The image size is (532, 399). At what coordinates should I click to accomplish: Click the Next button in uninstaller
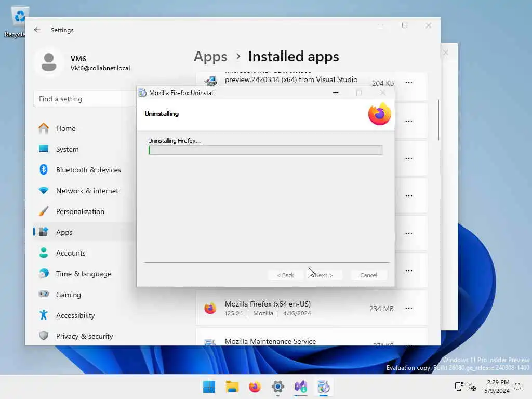coord(324,275)
